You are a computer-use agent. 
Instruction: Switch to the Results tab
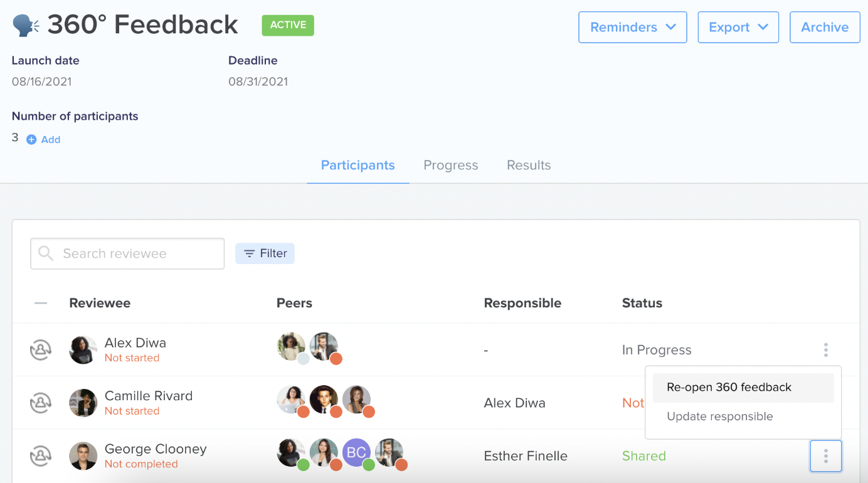(x=529, y=166)
